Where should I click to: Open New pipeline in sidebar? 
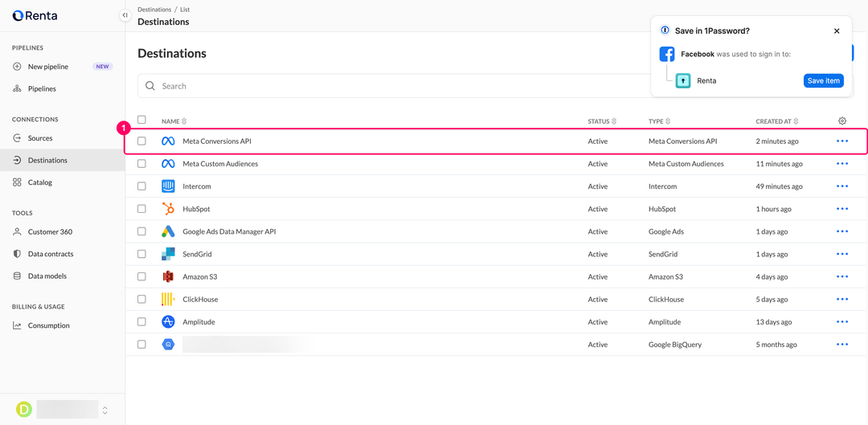tap(62, 67)
